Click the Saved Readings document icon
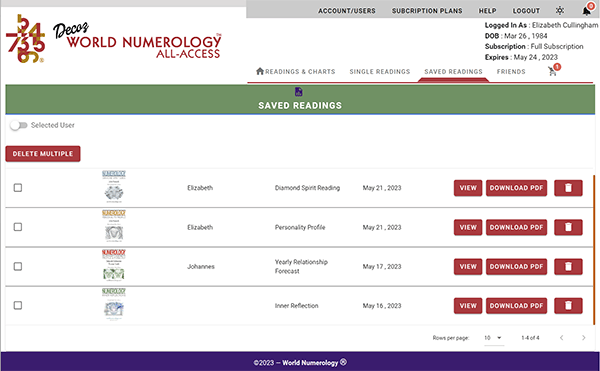 click(299, 92)
